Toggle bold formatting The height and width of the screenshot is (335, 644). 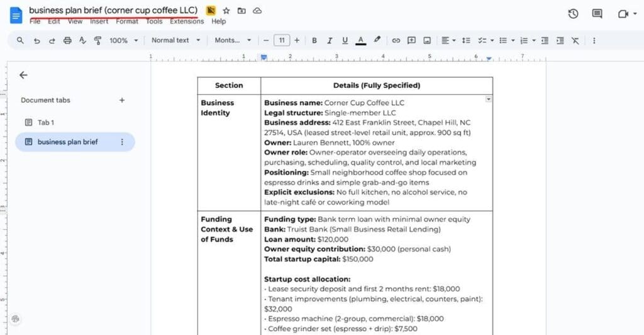(314, 40)
